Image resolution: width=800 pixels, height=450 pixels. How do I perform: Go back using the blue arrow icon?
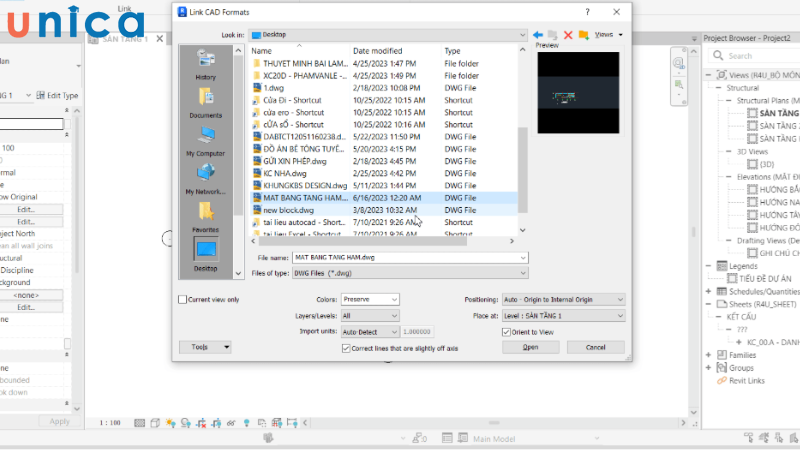coord(537,35)
